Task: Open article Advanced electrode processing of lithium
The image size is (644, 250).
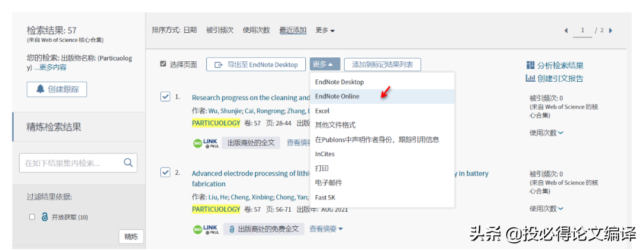Action: pyautogui.click(x=250, y=173)
